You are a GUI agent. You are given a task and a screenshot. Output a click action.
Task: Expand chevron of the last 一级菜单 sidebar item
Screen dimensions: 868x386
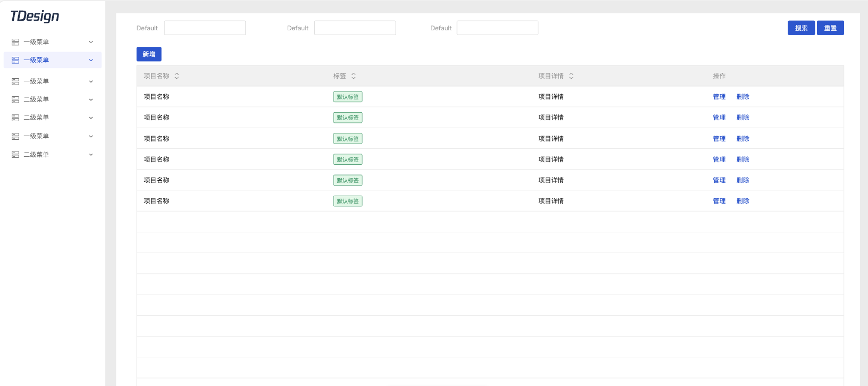point(91,137)
